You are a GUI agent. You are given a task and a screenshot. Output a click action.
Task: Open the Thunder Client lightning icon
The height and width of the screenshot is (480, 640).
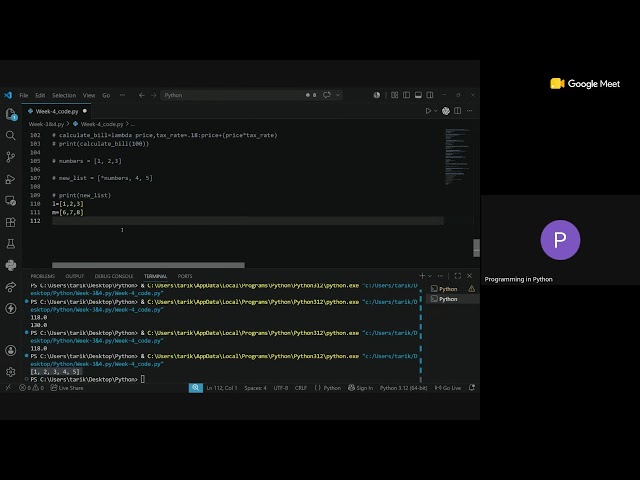[x=11, y=308]
